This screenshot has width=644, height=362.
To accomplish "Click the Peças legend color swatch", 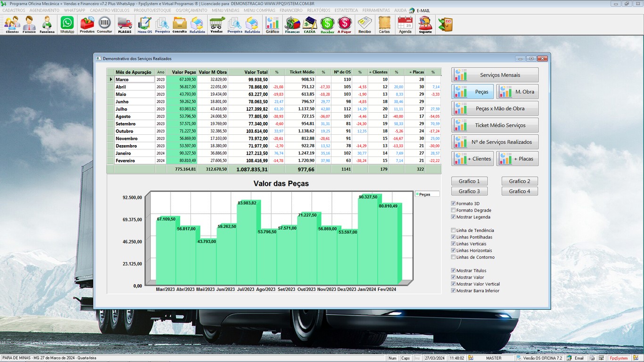I will 417,194.
